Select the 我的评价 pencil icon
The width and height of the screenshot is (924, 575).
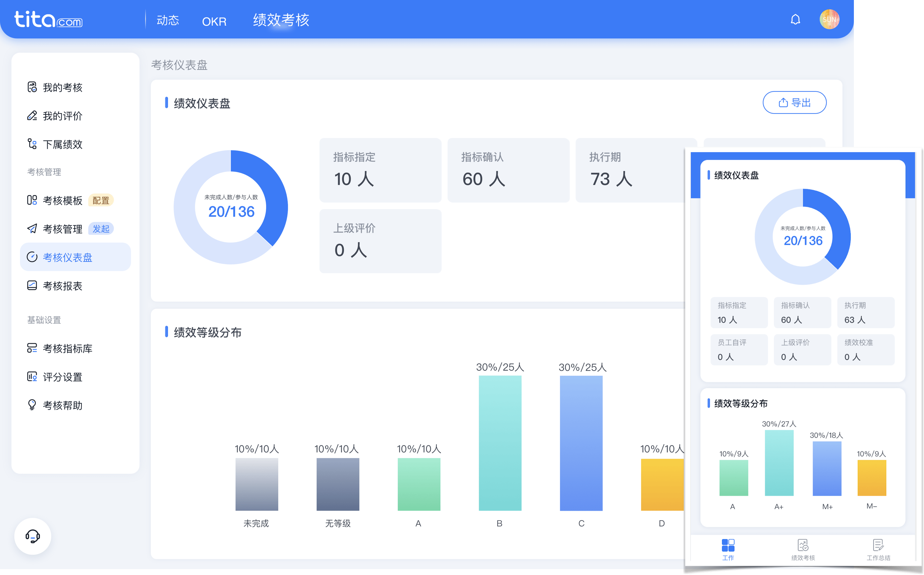point(32,116)
